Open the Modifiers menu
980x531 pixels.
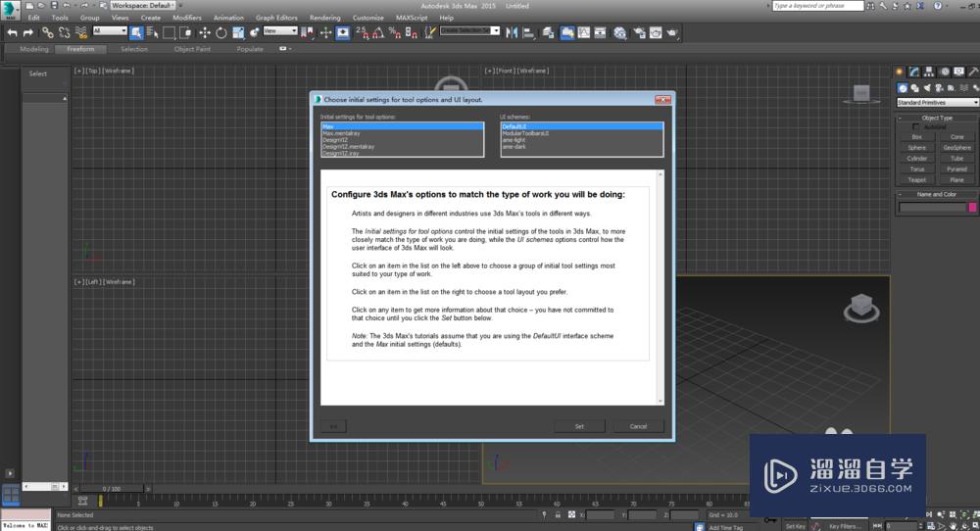[x=187, y=18]
